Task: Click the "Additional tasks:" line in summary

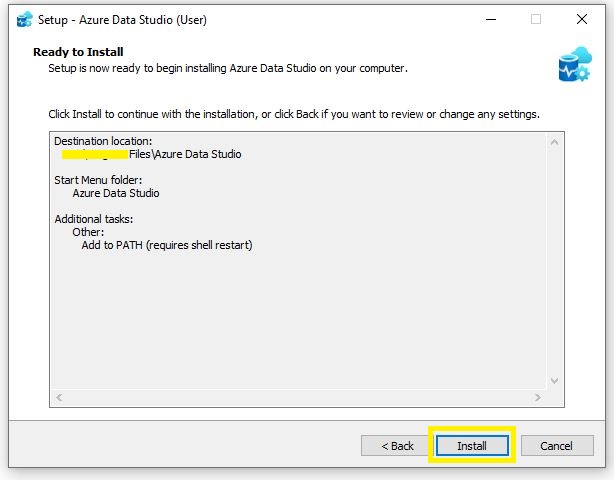Action: pos(94,219)
